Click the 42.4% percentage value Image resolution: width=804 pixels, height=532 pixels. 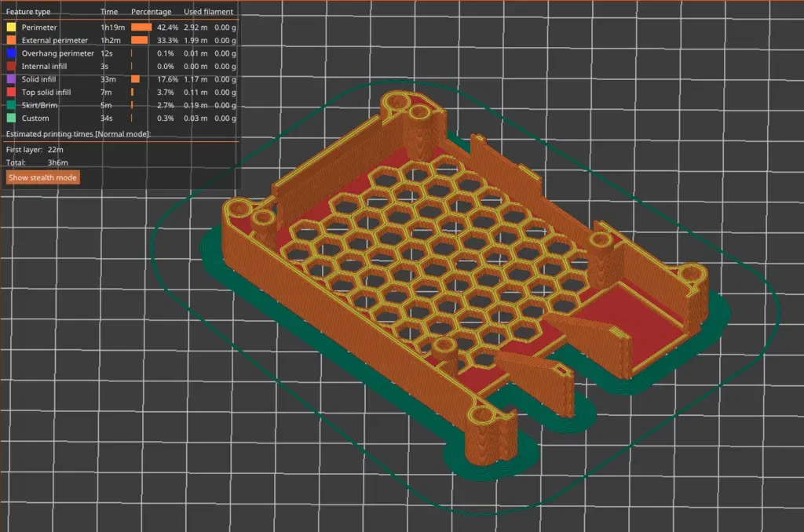(x=168, y=27)
